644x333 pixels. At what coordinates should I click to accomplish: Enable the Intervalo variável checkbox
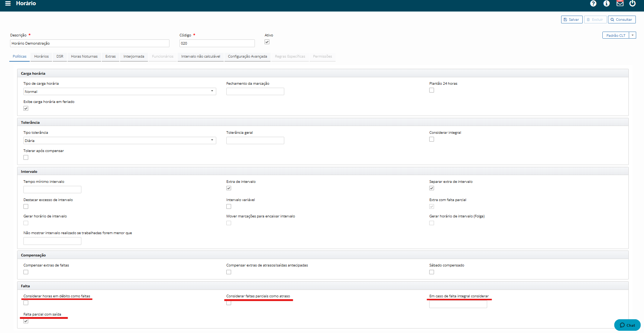click(229, 207)
